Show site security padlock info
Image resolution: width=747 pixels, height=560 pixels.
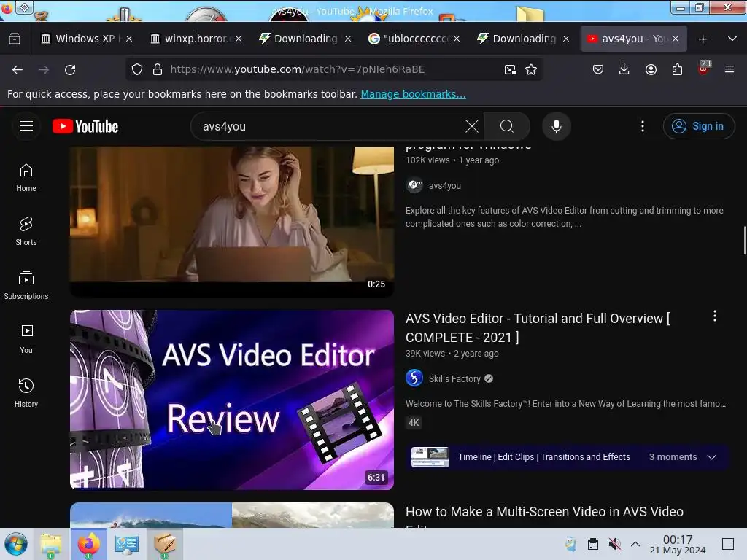158,69
